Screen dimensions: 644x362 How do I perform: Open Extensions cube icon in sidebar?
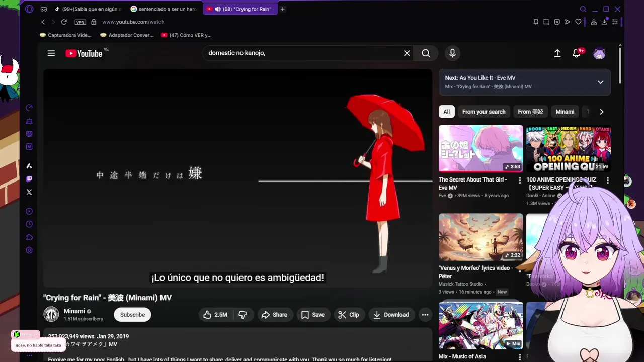(x=29, y=237)
